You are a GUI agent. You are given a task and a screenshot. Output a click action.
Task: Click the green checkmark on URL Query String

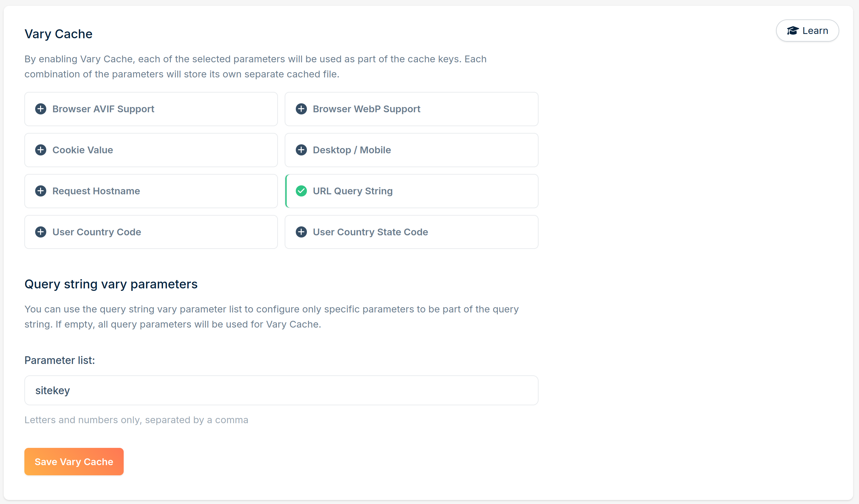[x=301, y=191]
